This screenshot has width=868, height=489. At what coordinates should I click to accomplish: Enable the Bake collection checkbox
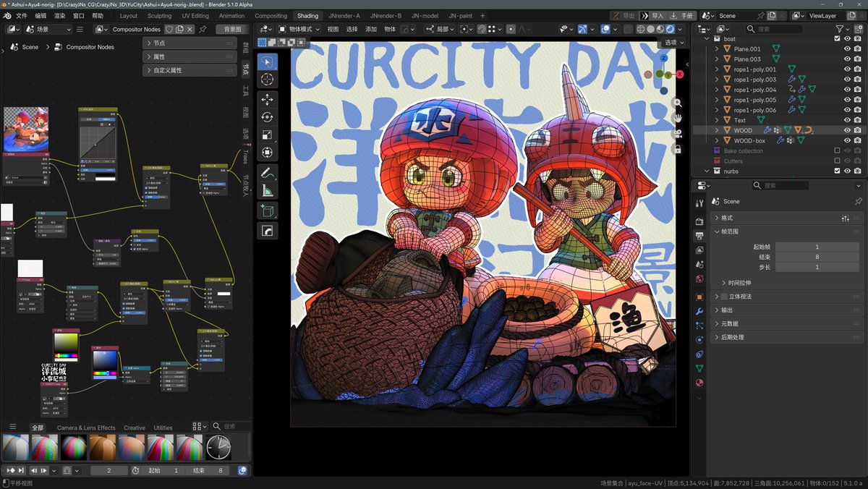tap(837, 150)
